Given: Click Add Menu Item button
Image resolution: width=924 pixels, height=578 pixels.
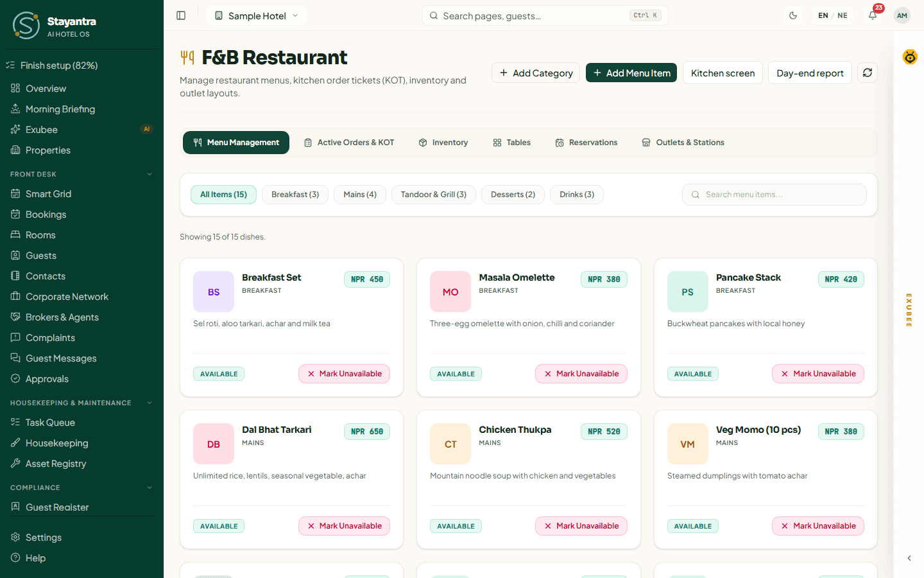Looking at the screenshot, I should pos(631,73).
